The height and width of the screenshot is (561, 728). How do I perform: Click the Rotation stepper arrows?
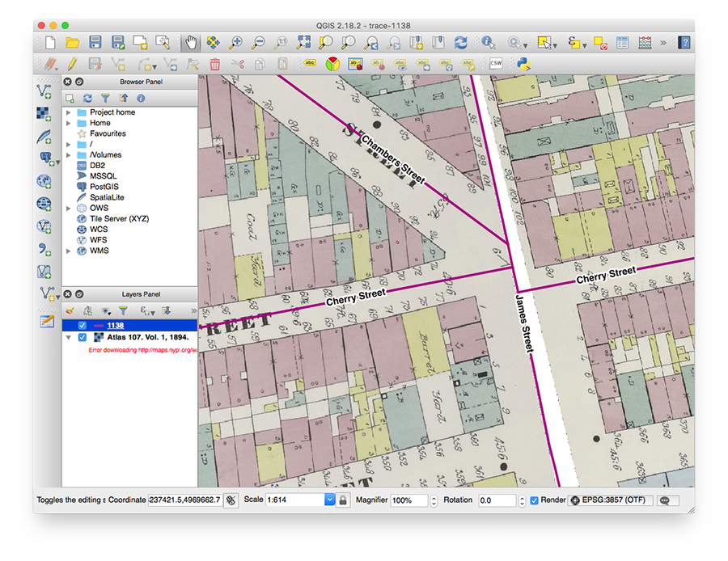[x=522, y=500]
